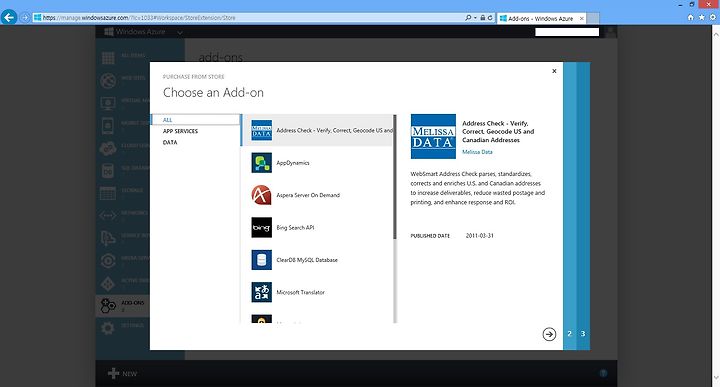Select the APP SERVICES category
This screenshot has height=387, width=720.
point(180,131)
